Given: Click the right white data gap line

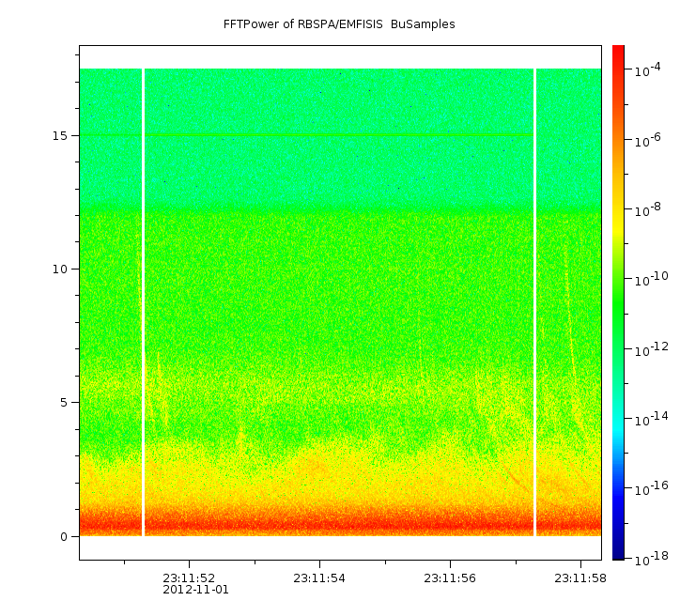Looking at the screenshot, I should pos(534,300).
